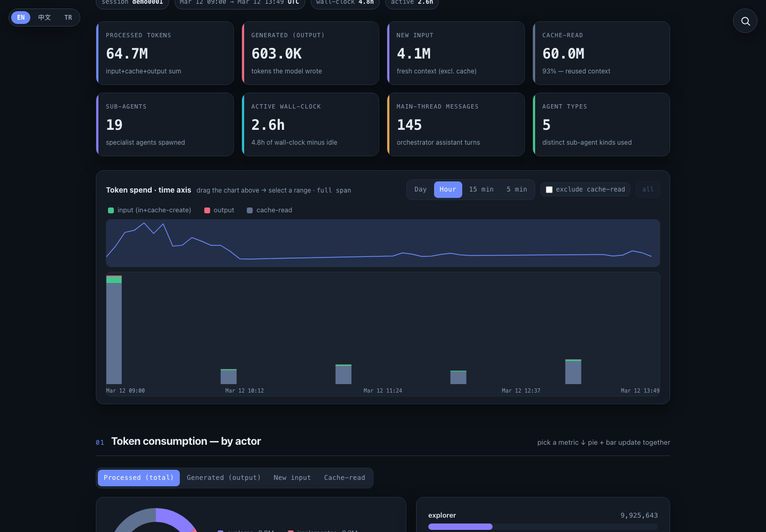
Task: Click the bar near Mar 12 10:12
Action: [x=229, y=377]
